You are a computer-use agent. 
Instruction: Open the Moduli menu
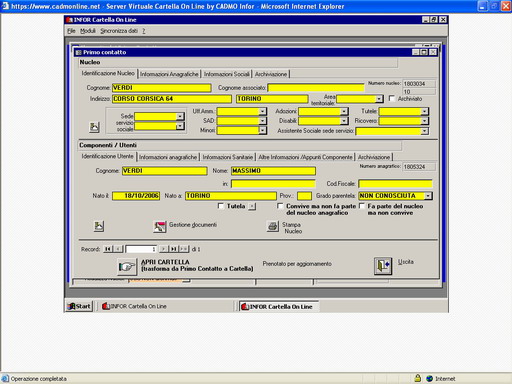tap(88, 31)
